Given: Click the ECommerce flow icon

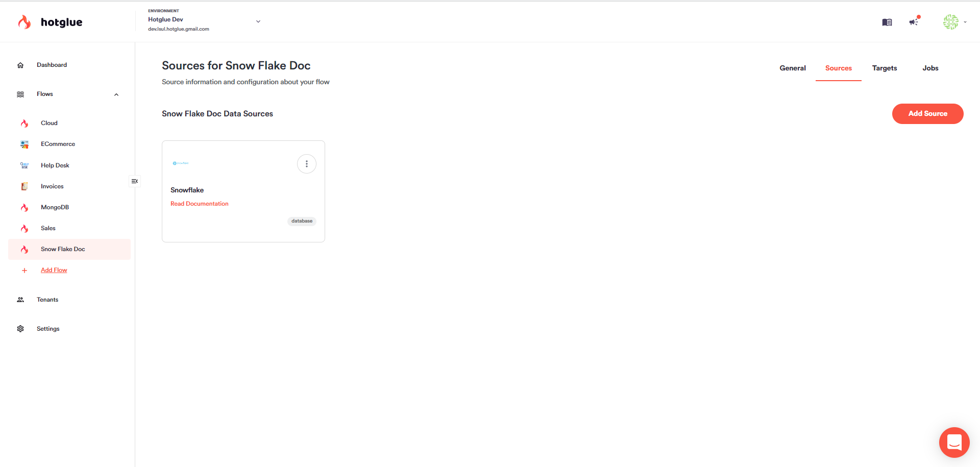Looking at the screenshot, I should click(24, 144).
